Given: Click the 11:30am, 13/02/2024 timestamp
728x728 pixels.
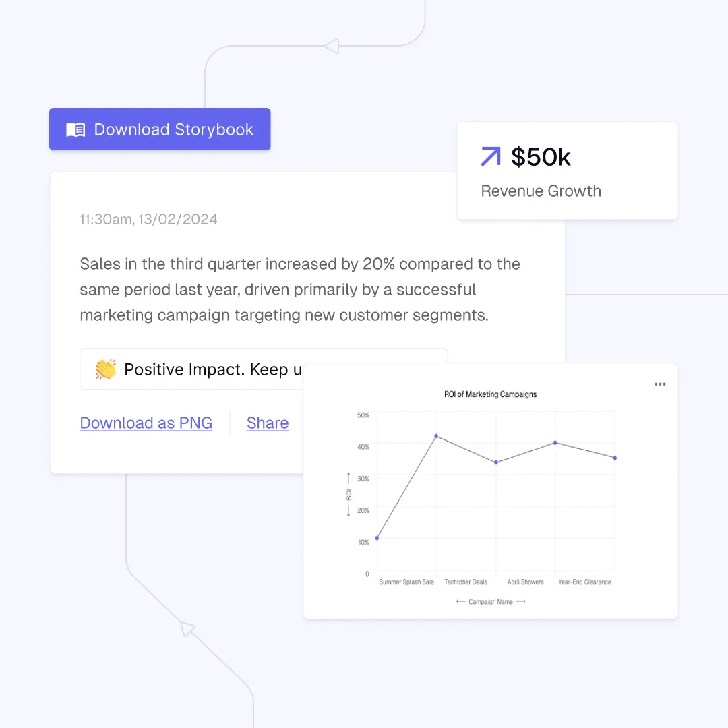Looking at the screenshot, I should [x=148, y=220].
